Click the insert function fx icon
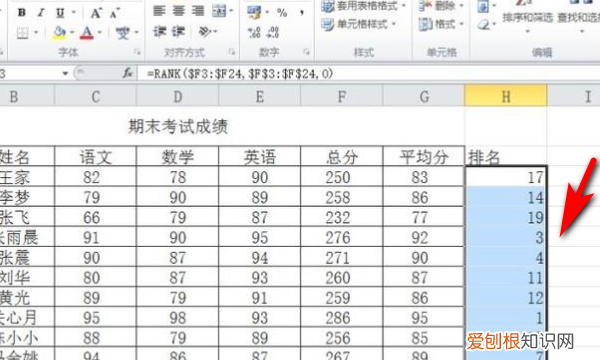The image size is (600, 360). click(x=127, y=73)
